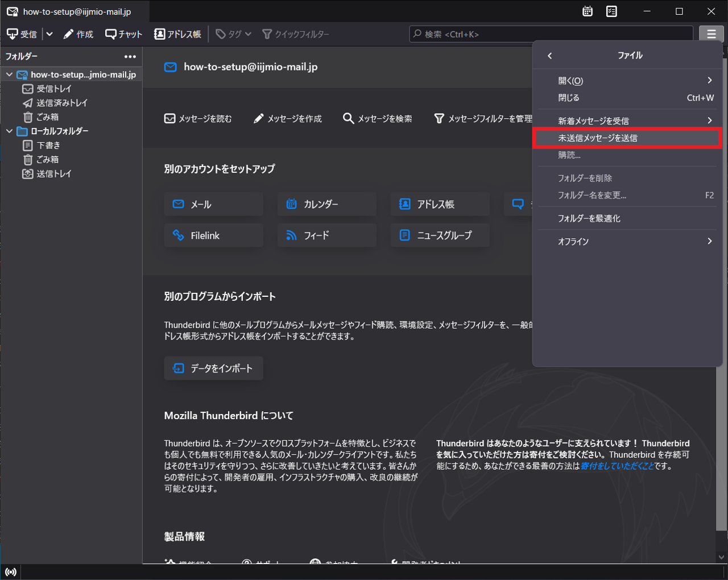This screenshot has height=580, width=728.
Task: Focus the 検索 <Ctrl+K> search field
Action: [551, 34]
